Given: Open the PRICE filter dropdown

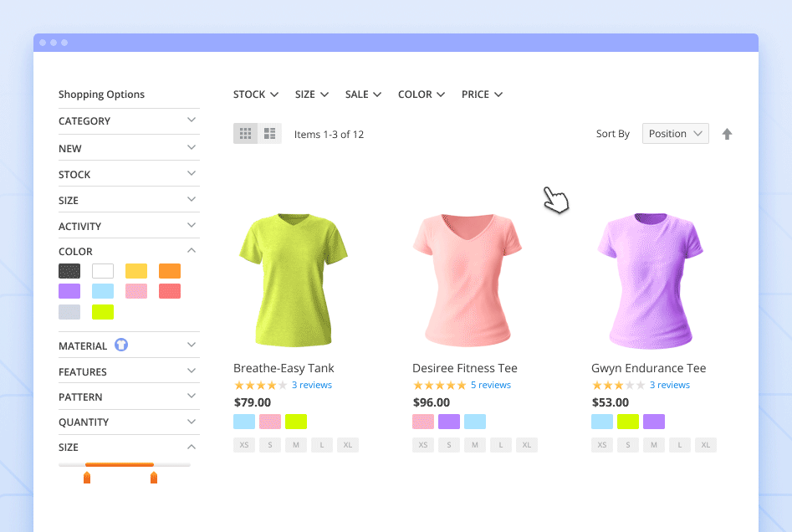Looking at the screenshot, I should 482,94.
